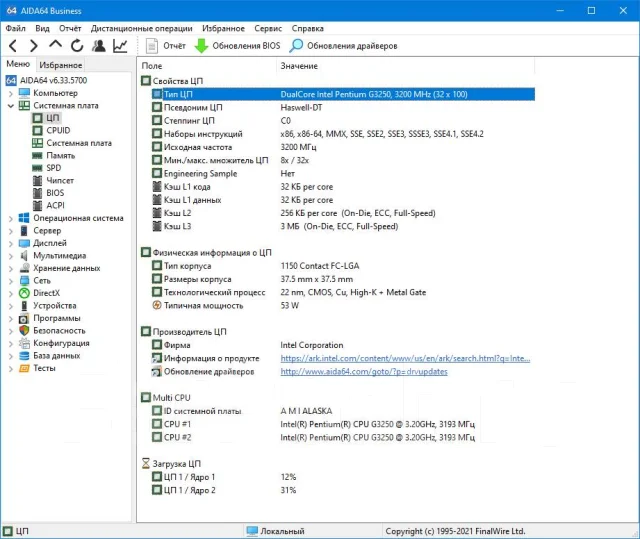Select the Псевдоним ЦП row

tap(343, 107)
